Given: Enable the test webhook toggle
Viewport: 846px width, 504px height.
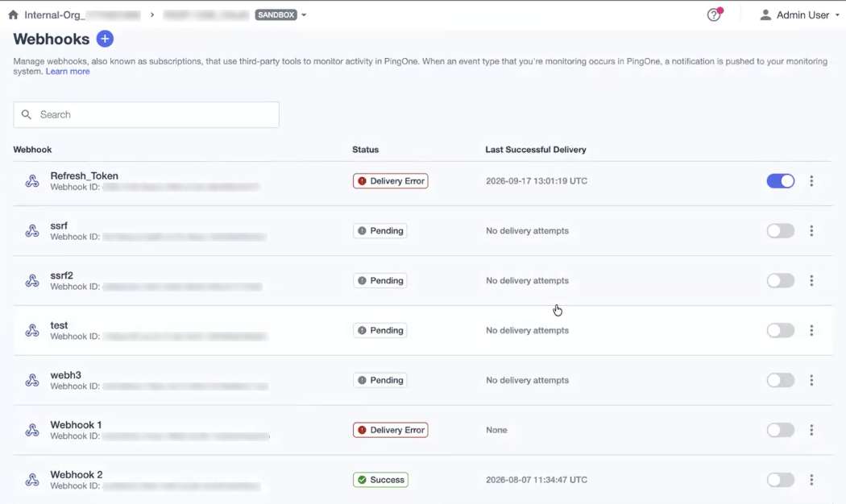Looking at the screenshot, I should (780, 330).
